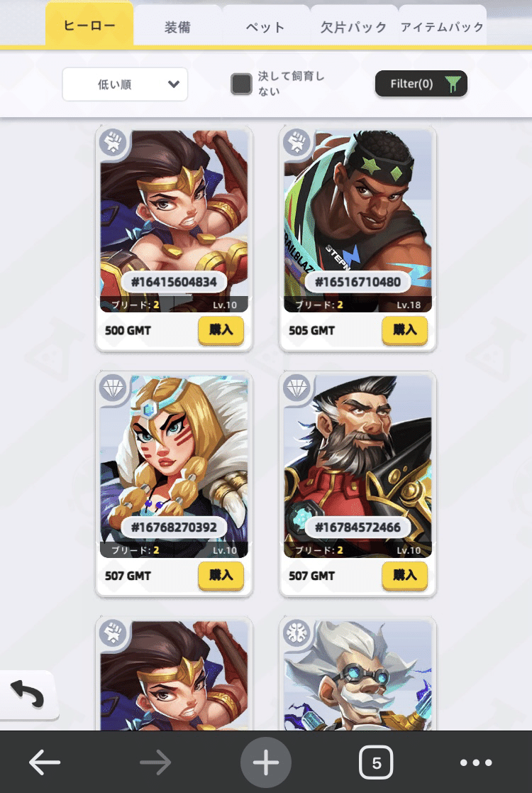Open new tab with plus button
This screenshot has width=532, height=793.
pyautogui.click(x=266, y=762)
